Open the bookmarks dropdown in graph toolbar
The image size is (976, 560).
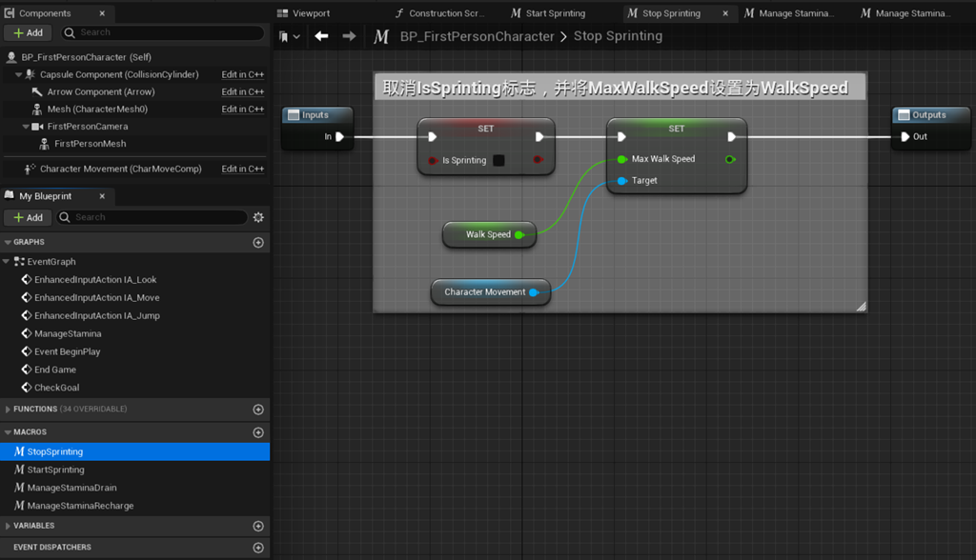click(290, 37)
